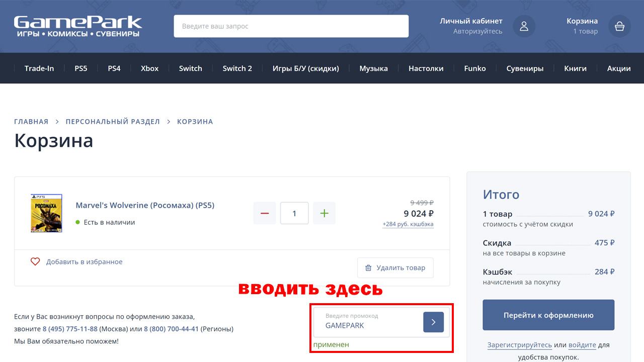Click Корзина header label
Viewport: 644px width, 362px height.
[582, 21]
